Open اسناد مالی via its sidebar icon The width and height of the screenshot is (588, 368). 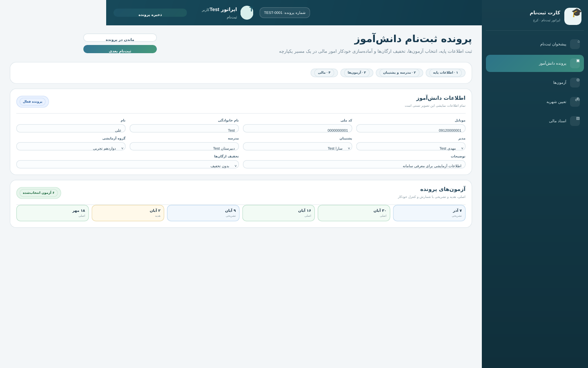(x=575, y=121)
